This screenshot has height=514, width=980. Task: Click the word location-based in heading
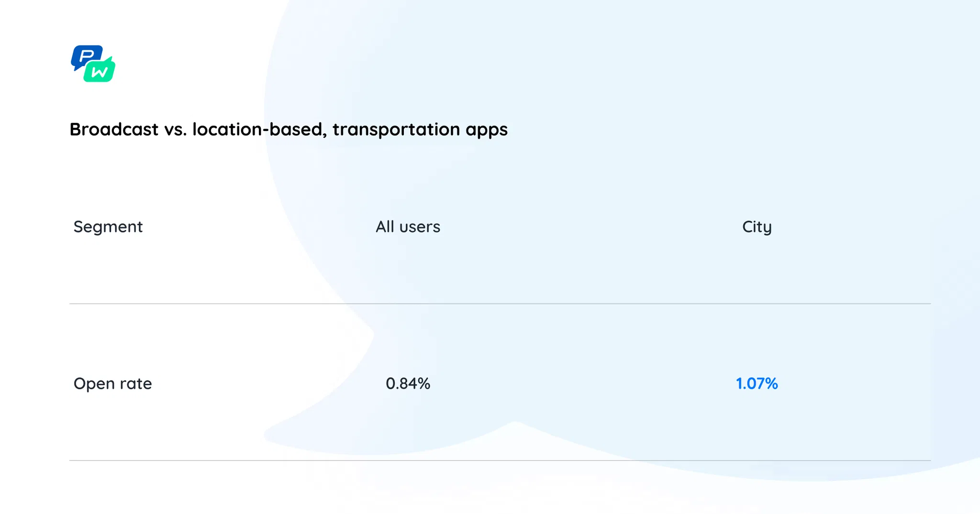[x=259, y=130]
